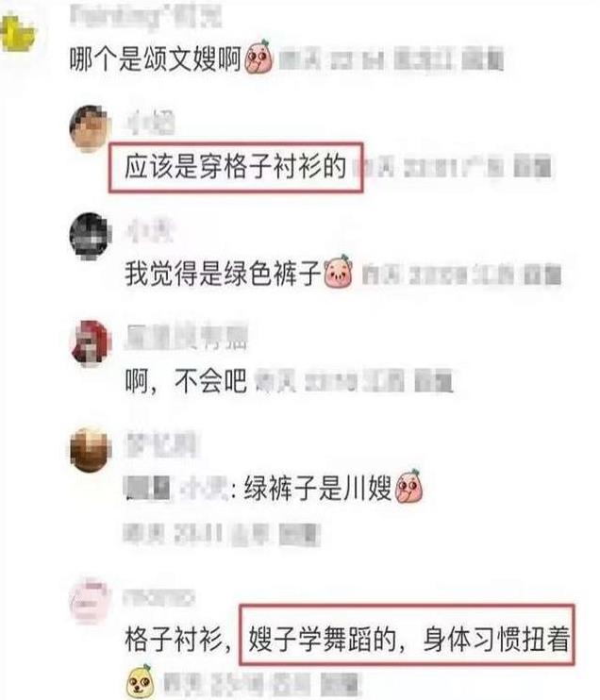Tap avatar of 应该是穿格子衬衫的 commenter

pos(91,128)
